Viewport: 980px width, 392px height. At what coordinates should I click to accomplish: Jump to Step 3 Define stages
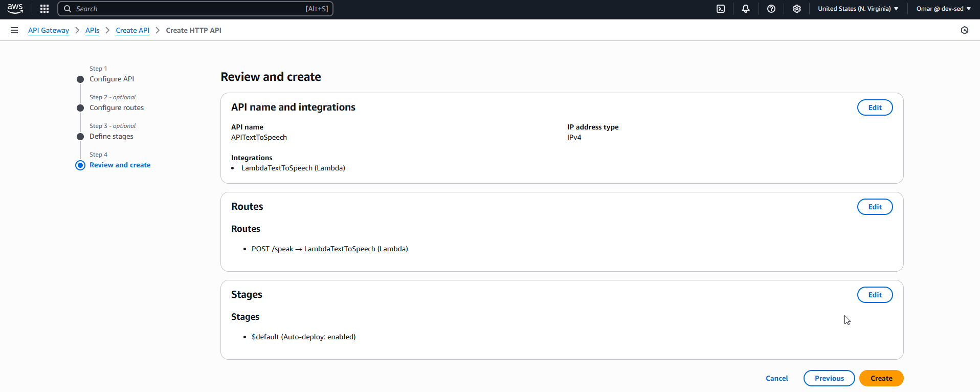[x=112, y=136]
